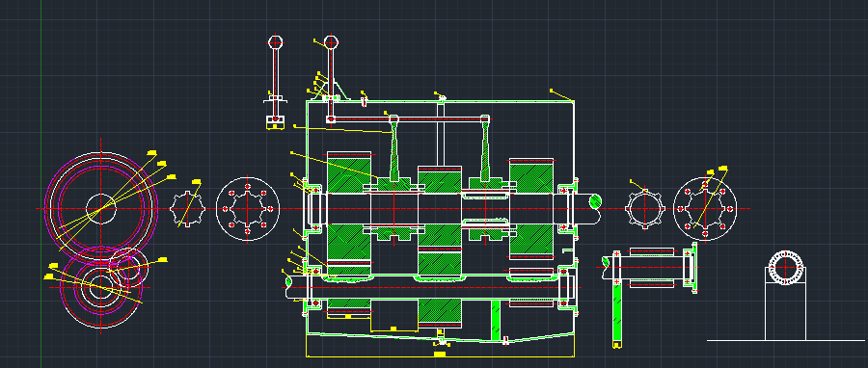This screenshot has height=368, width=868.
Task: Select the six-hole flange left of gearbox
Action: 247,209
